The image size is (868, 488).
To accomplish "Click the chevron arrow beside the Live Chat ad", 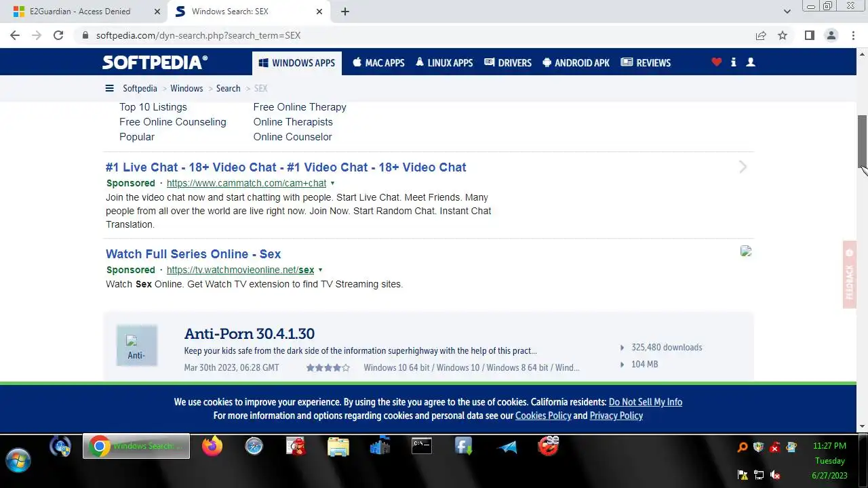I will (x=743, y=167).
